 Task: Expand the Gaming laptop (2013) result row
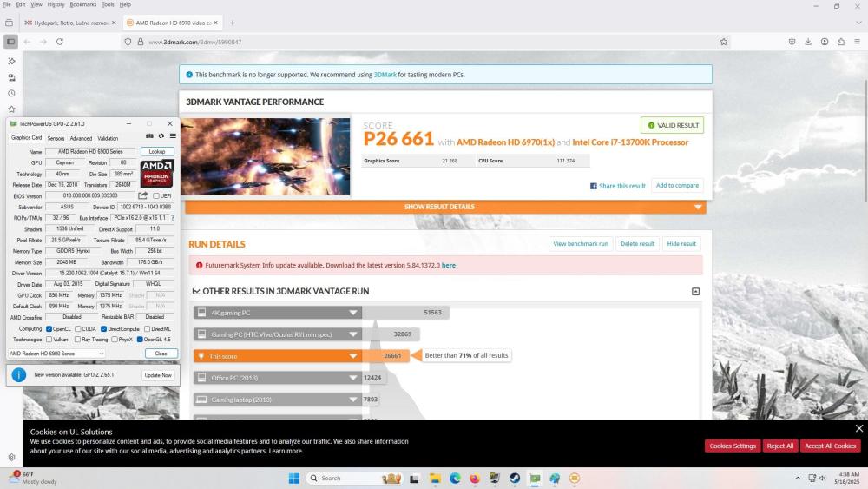click(278, 400)
